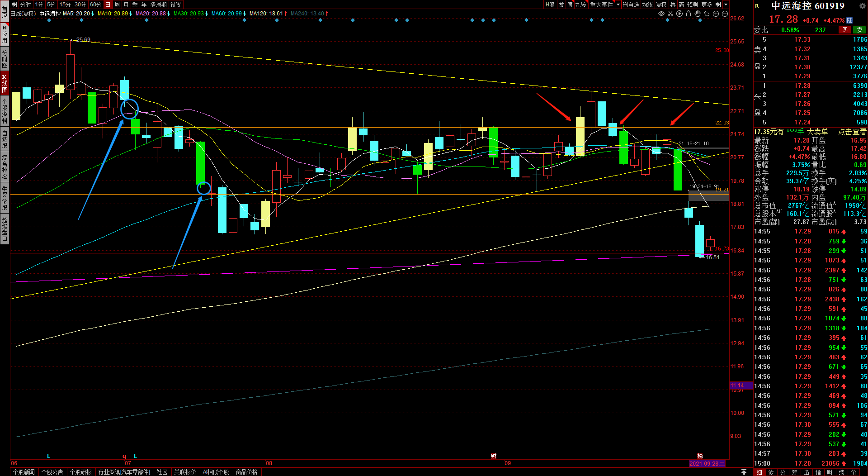The width and height of the screenshot is (868, 476).
Task: Click the 点击查看 link
Action: click(x=852, y=132)
